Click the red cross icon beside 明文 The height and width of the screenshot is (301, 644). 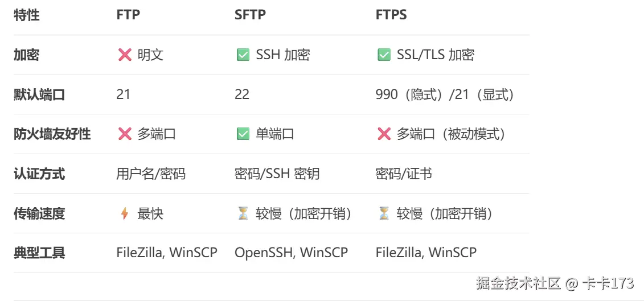125,55
